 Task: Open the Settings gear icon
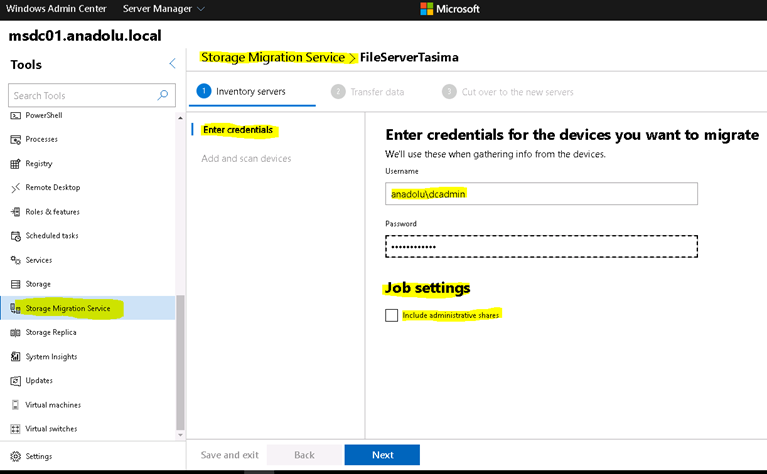coord(16,456)
